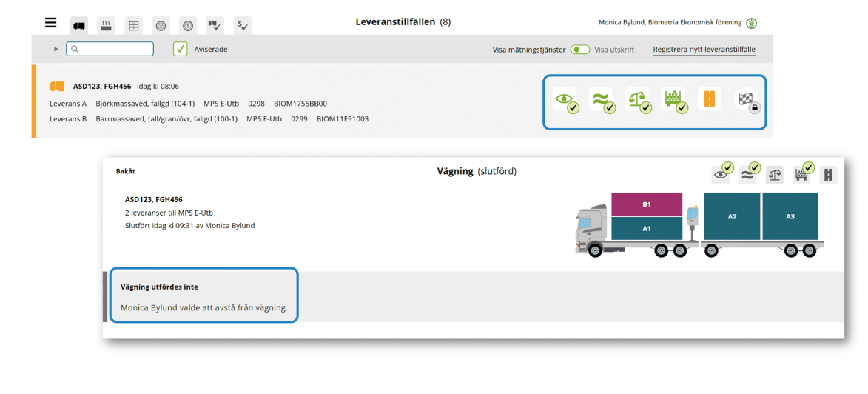Click text 2 leveranser till MPS E-Utb

pyautogui.click(x=169, y=213)
